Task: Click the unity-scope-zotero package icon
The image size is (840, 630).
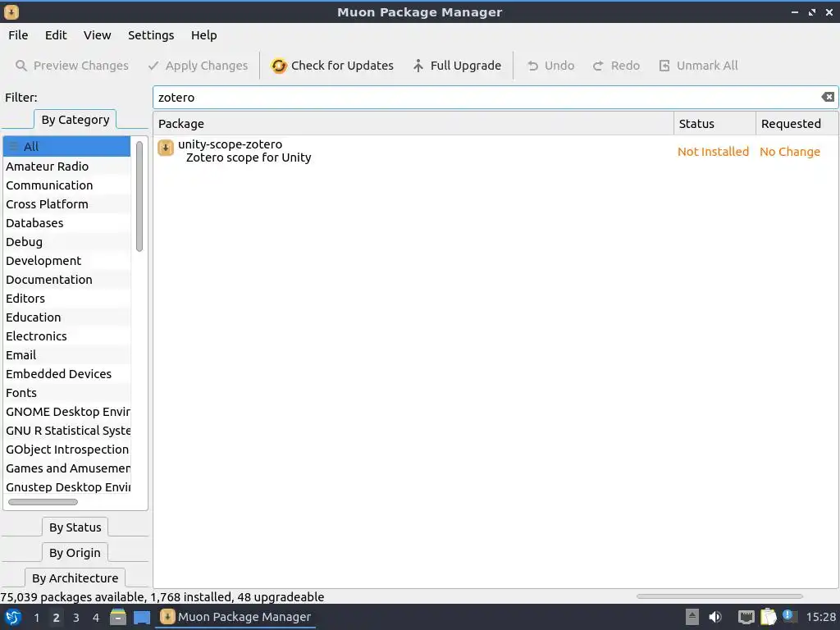Action: [166, 148]
